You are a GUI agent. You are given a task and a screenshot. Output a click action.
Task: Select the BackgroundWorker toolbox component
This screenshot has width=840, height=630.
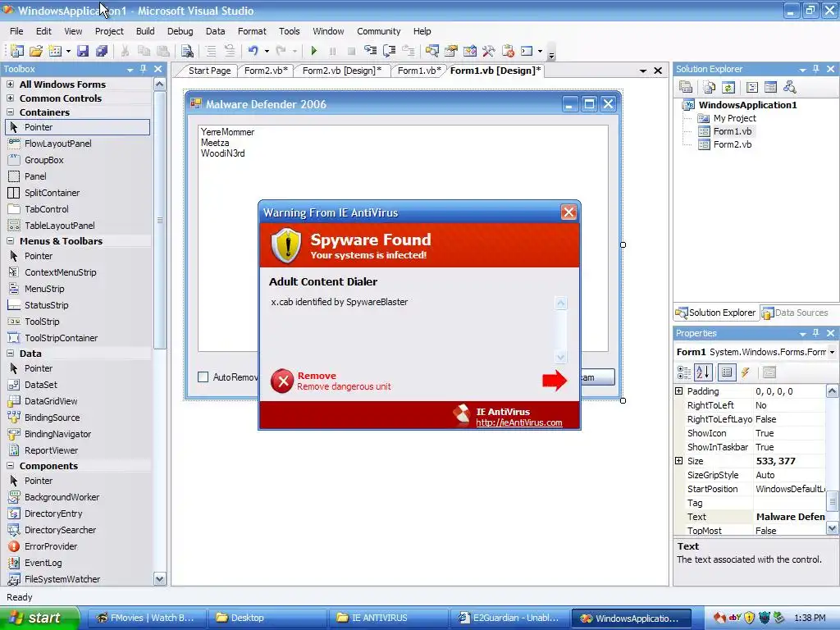pyautogui.click(x=62, y=497)
